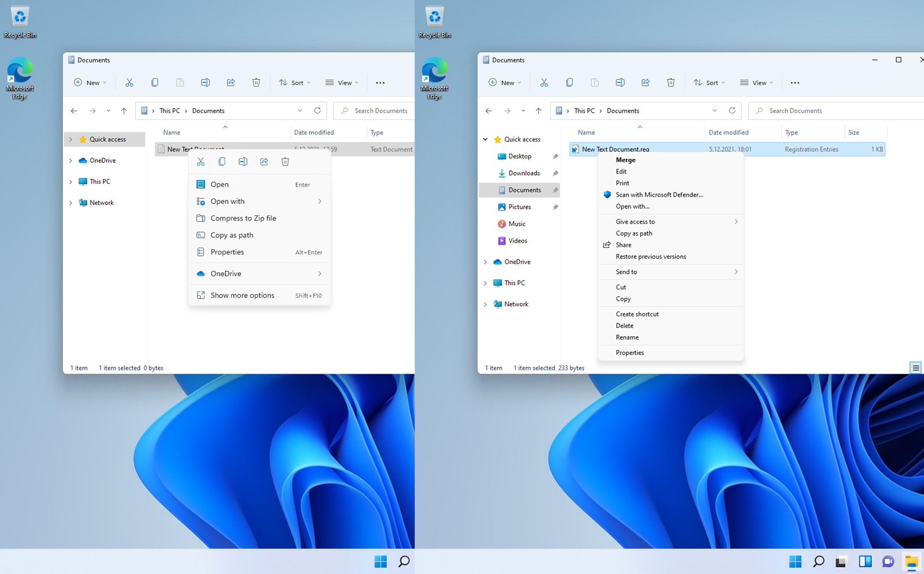The image size is (924, 574).
Task: Click Back arrow in right window
Action: click(x=489, y=111)
